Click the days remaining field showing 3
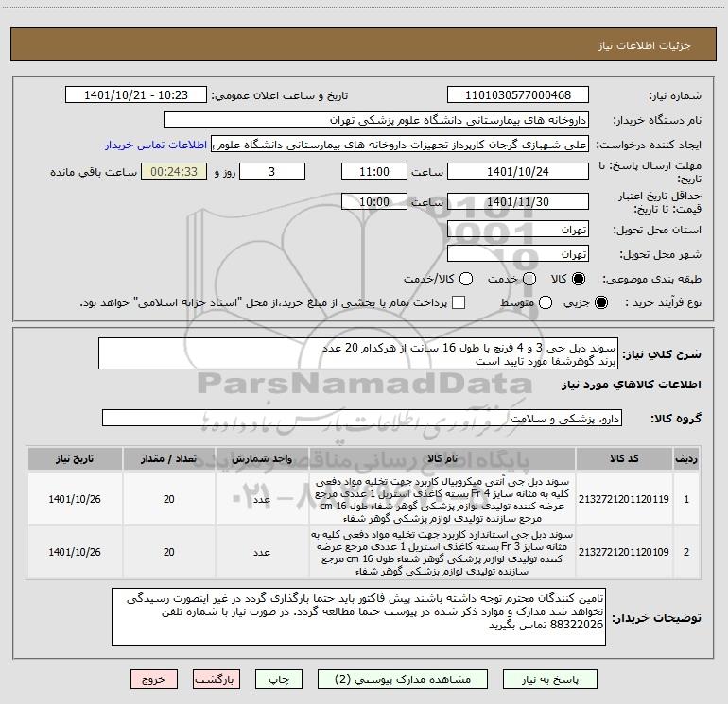 pyautogui.click(x=272, y=171)
